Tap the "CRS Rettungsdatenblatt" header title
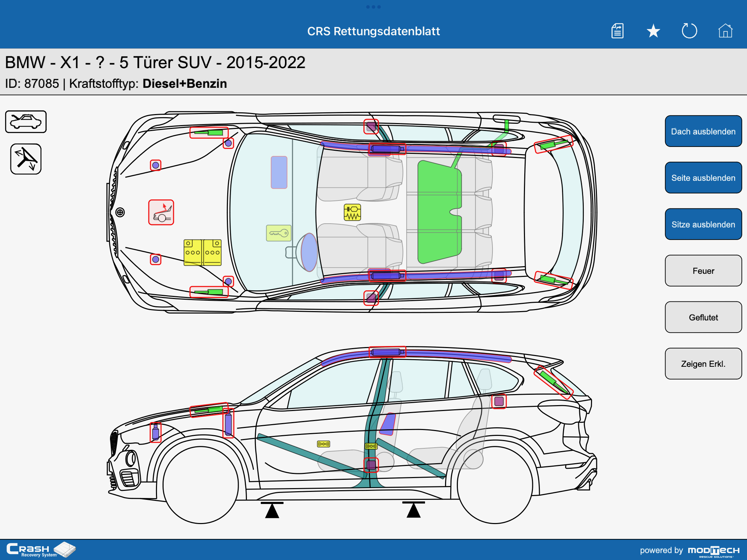Image resolution: width=747 pixels, height=560 pixels. 373,31
